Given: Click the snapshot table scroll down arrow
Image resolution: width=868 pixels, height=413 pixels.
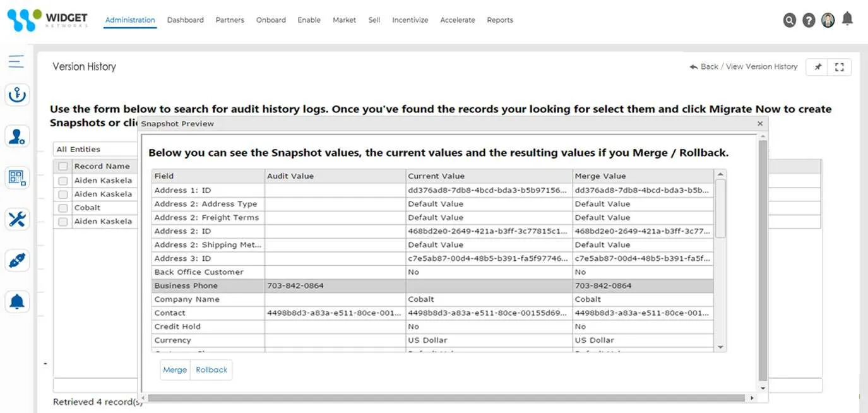Looking at the screenshot, I should [720, 347].
